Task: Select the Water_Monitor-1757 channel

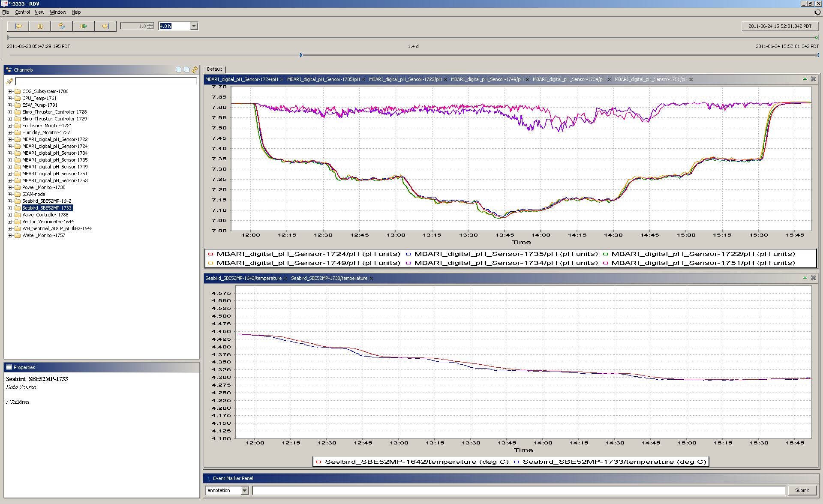Action: coord(44,236)
